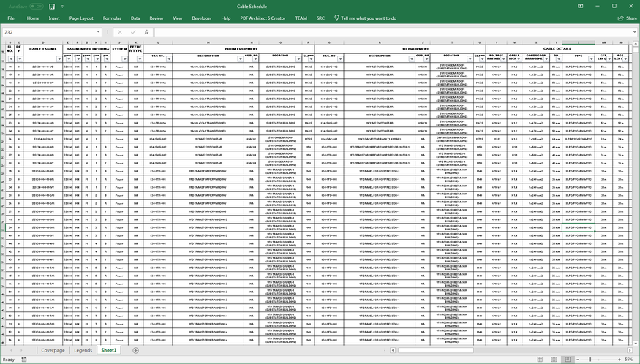Image resolution: width=640 pixels, height=364 pixels.
Task: Open From Equipment DESCRIPTION filter dropdown
Action: tap(241, 59)
